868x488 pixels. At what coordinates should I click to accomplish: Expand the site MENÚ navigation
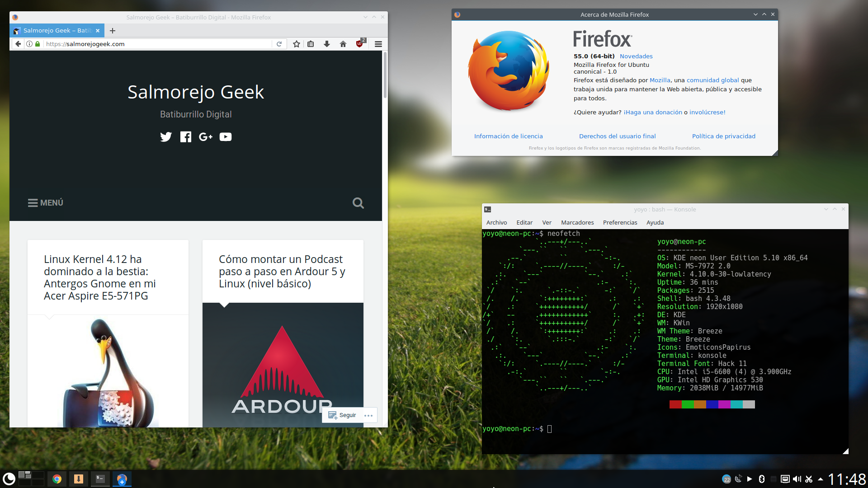click(x=46, y=203)
